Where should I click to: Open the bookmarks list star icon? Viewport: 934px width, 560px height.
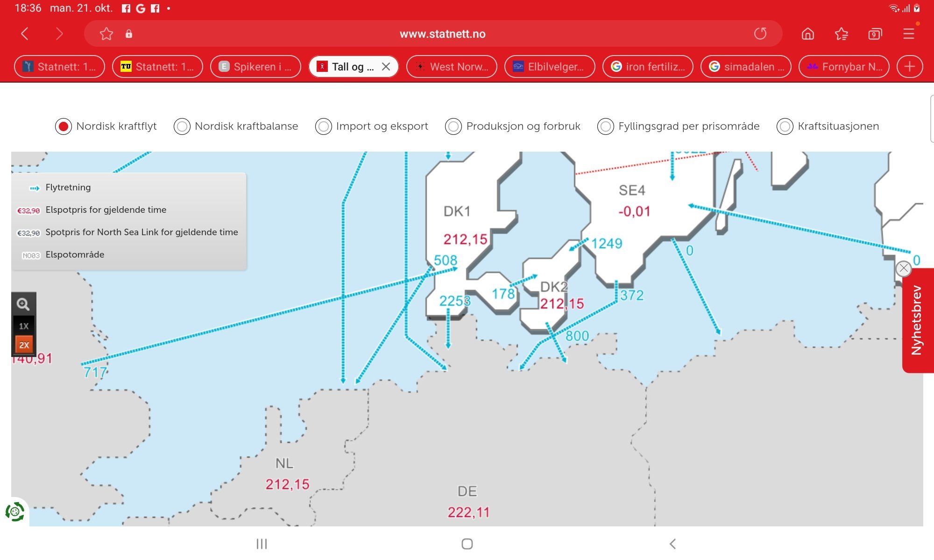coord(842,34)
